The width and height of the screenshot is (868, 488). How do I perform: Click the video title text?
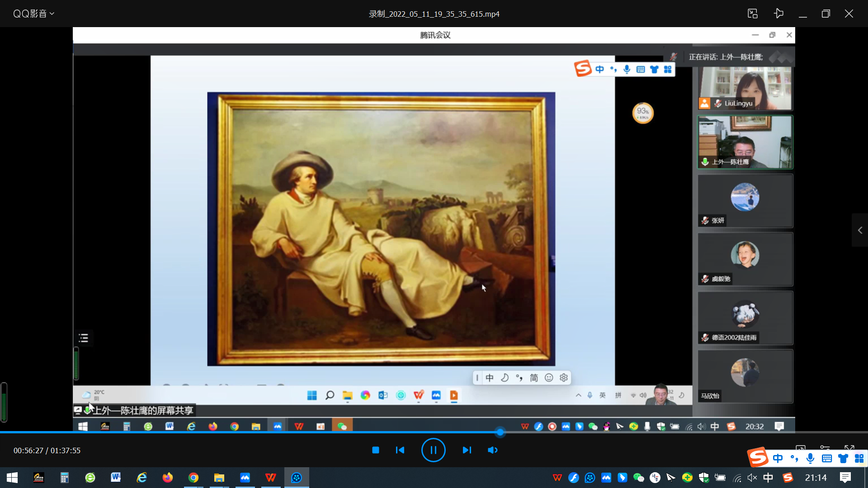(434, 14)
